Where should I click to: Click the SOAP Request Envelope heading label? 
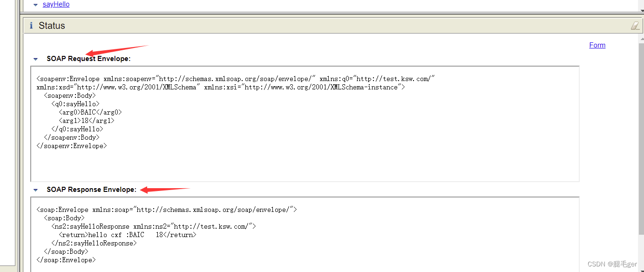(88, 59)
